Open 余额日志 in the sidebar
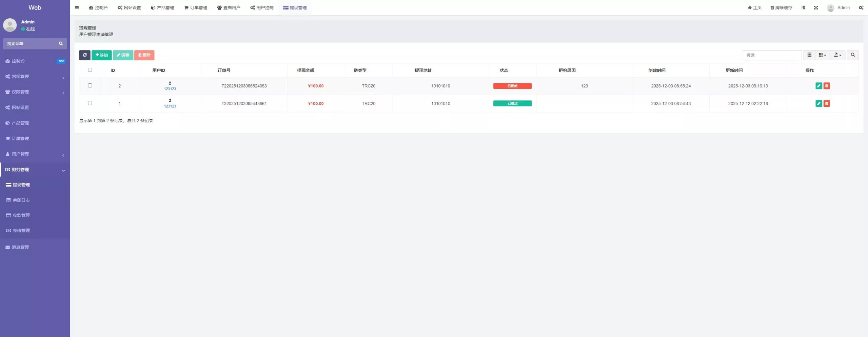This screenshot has height=337, width=868. click(21, 200)
